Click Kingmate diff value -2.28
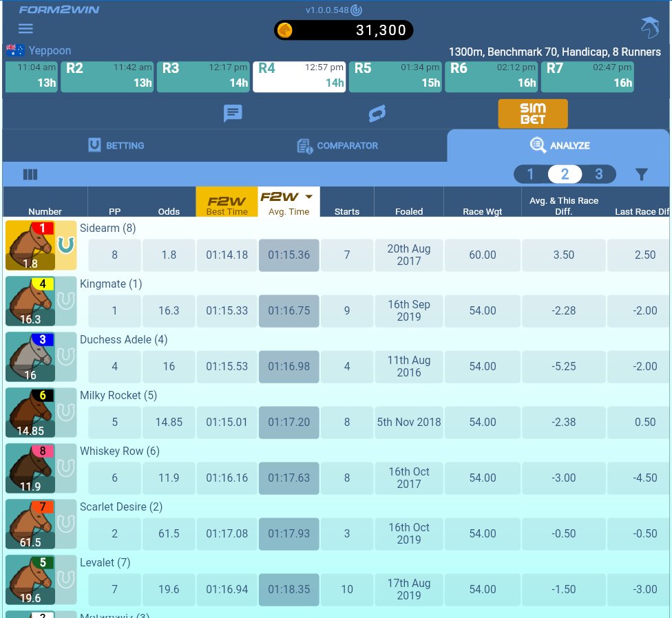Screen dimensions: 672x618 pyautogui.click(x=564, y=311)
